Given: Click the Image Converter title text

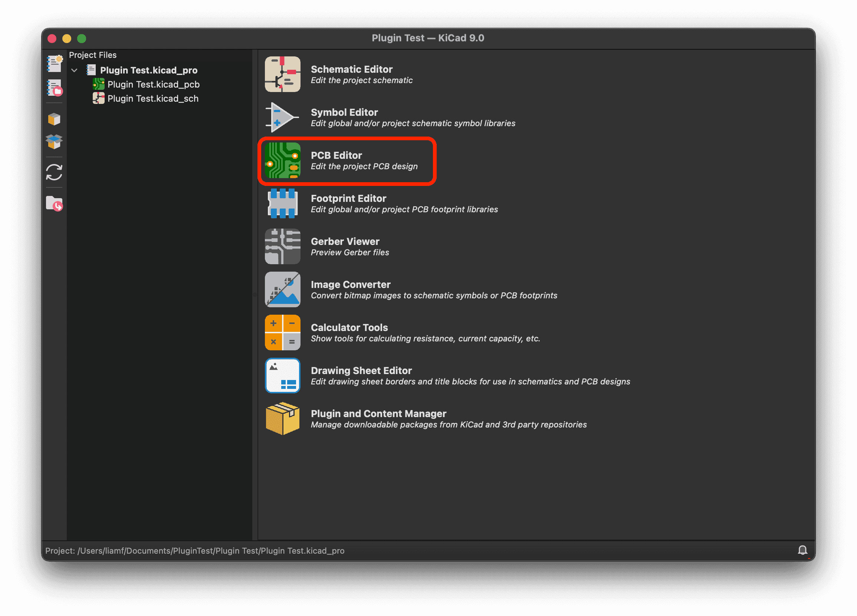Looking at the screenshot, I should point(350,284).
